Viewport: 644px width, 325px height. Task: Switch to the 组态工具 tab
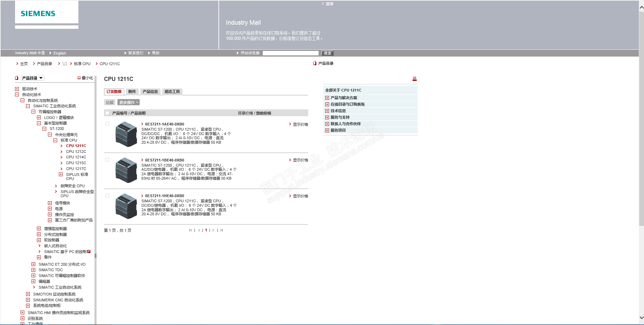click(x=172, y=92)
